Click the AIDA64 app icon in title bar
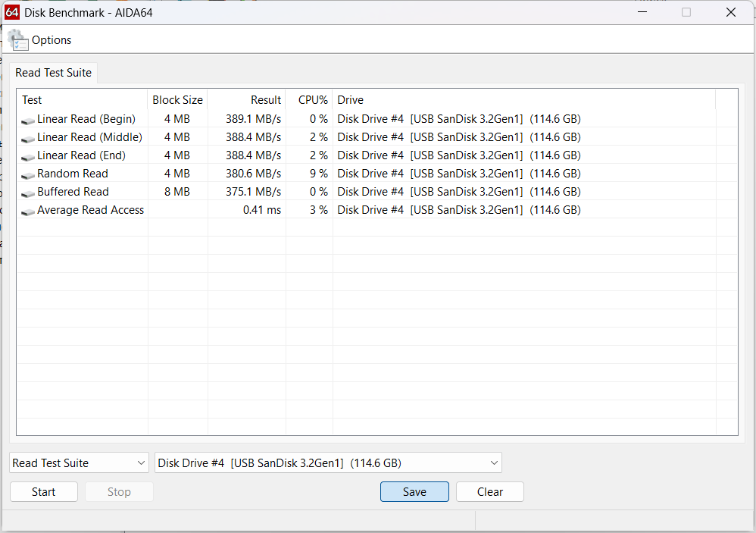756x533 pixels. tap(12, 12)
